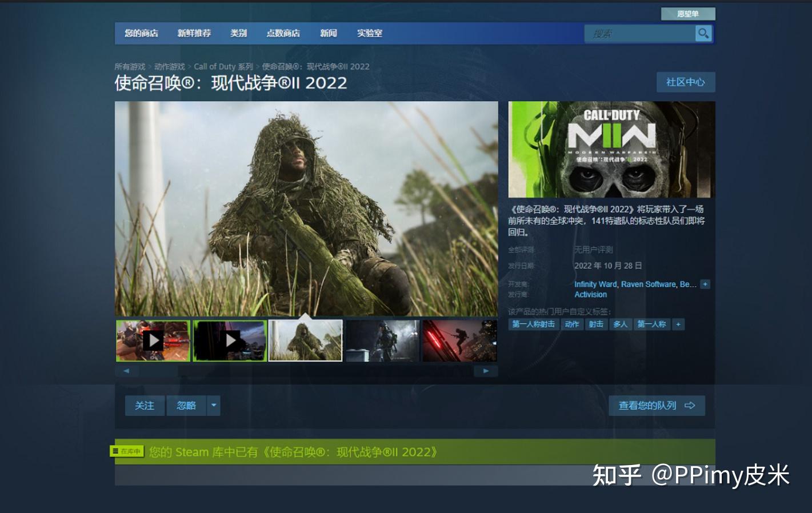
Task: Toggle the 关注 follow status
Action: point(145,406)
